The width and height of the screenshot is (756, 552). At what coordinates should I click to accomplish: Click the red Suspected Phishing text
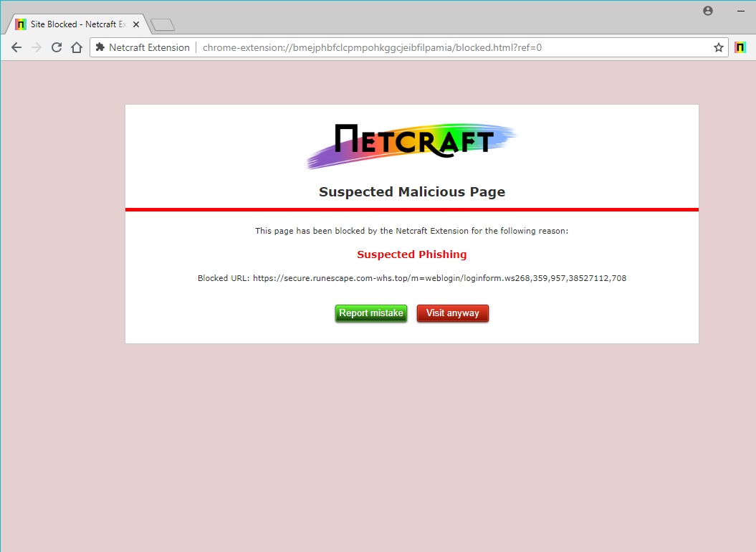click(412, 254)
